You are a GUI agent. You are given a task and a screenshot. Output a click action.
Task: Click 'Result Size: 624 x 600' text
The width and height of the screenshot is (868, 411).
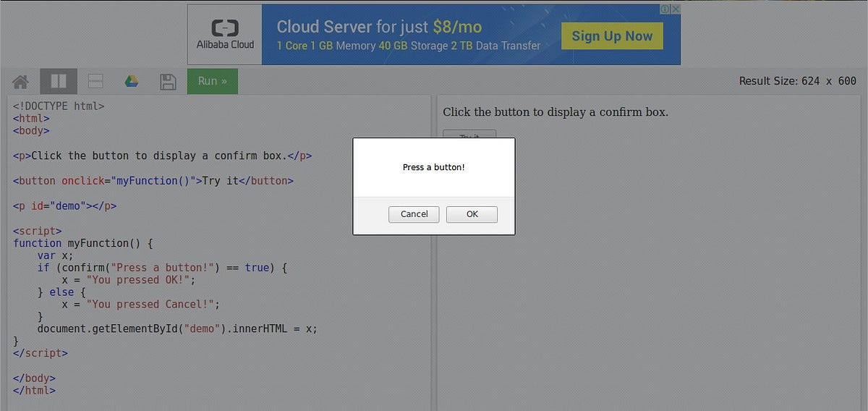click(797, 81)
